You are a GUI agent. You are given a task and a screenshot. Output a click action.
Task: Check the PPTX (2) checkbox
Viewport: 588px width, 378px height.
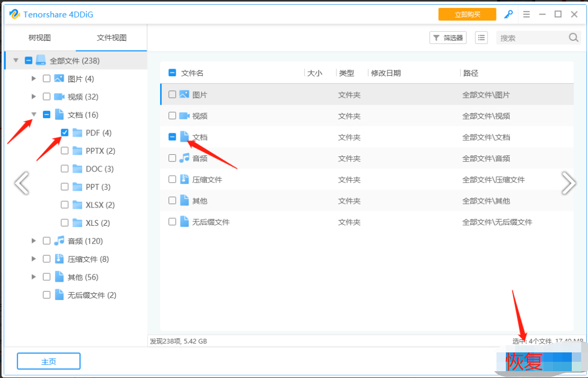point(64,151)
